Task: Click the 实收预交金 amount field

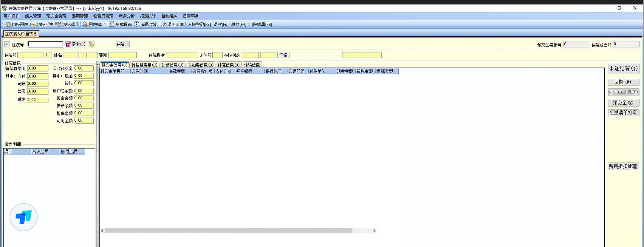Action: pyautogui.click(x=84, y=69)
